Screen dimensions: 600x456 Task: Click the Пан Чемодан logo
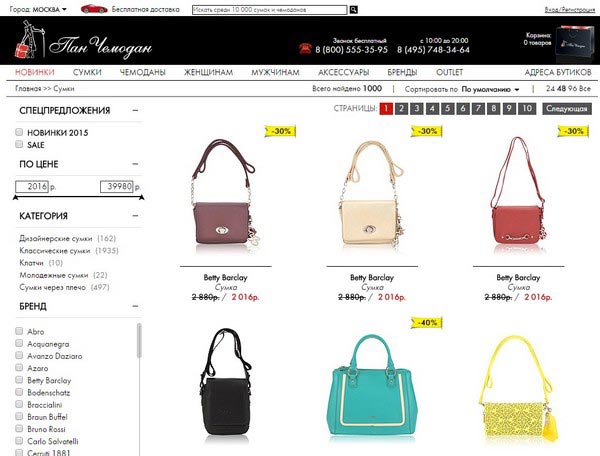(84, 41)
